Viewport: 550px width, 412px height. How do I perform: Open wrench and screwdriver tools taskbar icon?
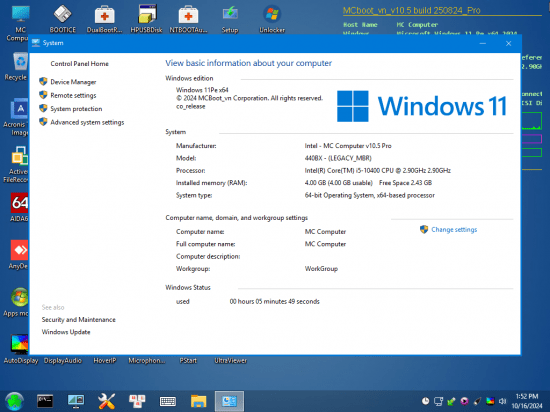tap(106, 401)
